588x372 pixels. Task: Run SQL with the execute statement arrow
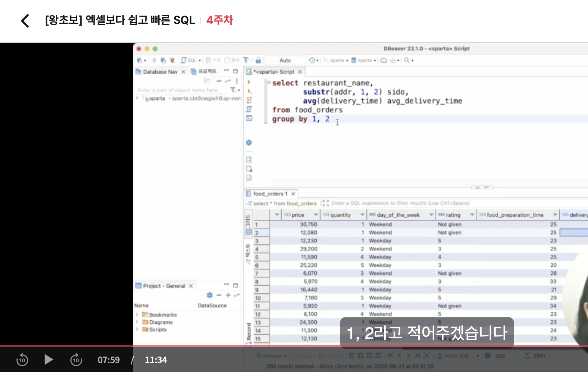(249, 82)
